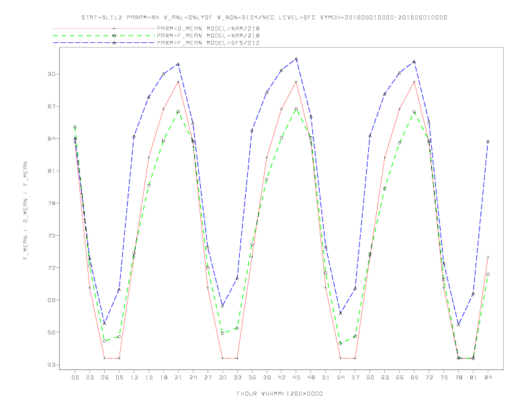The image size is (532, 411).
Task: Click x-axis forecast hour label 48
Action: [311, 377]
